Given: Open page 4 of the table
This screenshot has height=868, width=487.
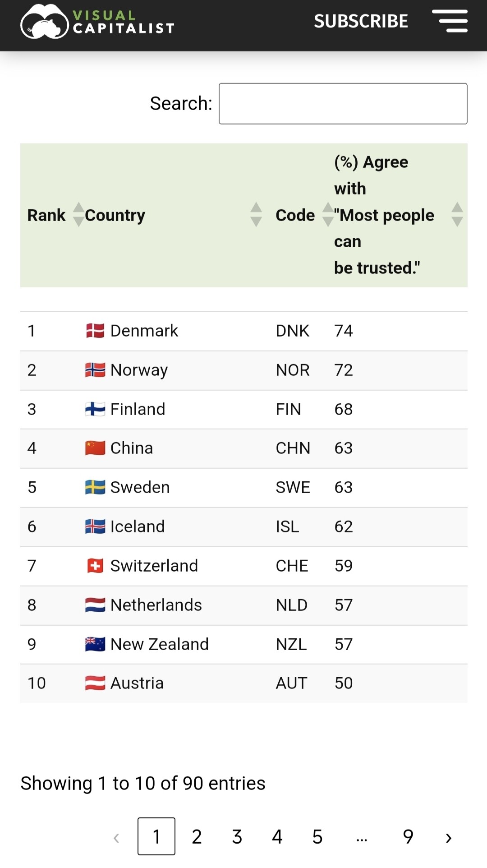Looking at the screenshot, I should click(x=277, y=836).
